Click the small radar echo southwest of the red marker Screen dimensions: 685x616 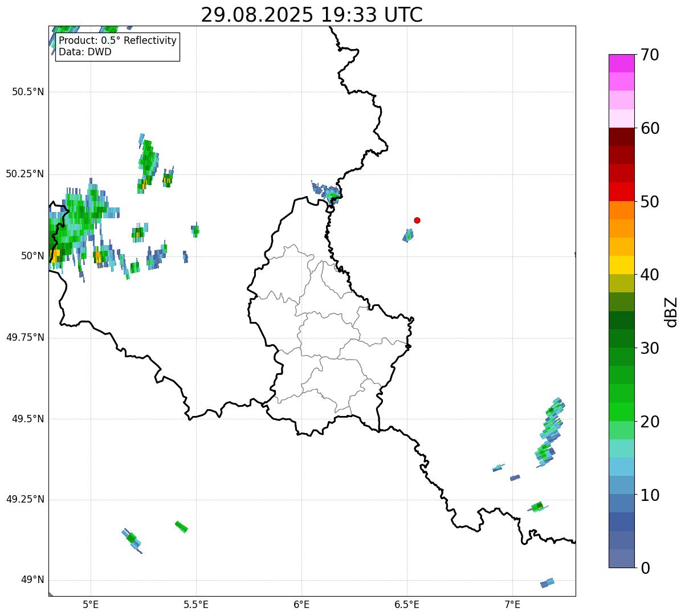[x=408, y=235]
